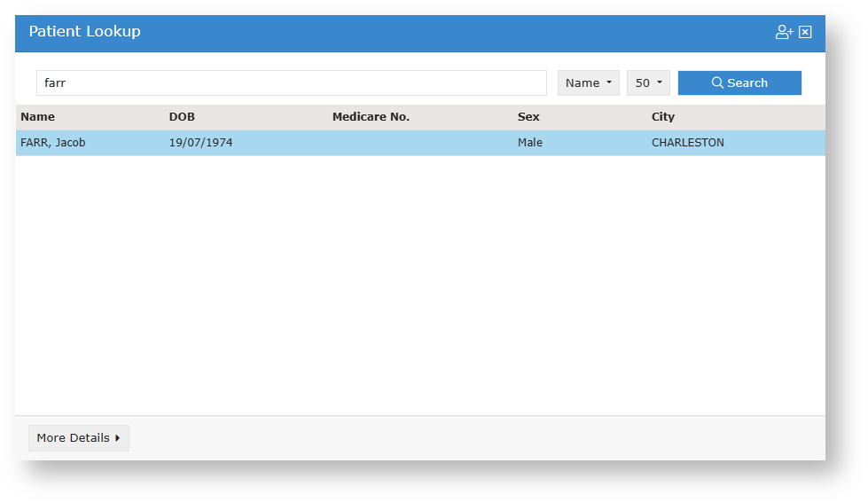Select the FARR, Jacob patient name
Screen dimensions: 868x503
pyautogui.click(x=53, y=143)
